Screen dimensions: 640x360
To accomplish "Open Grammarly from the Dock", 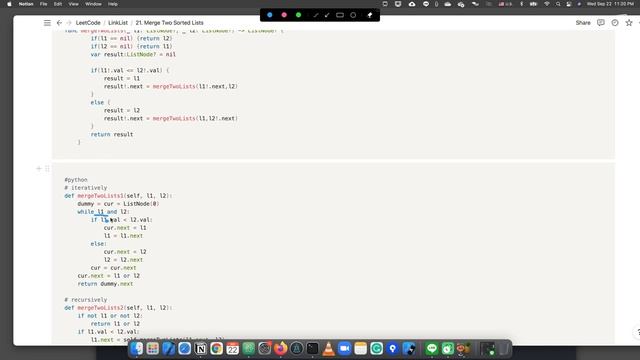I will pos(376,349).
